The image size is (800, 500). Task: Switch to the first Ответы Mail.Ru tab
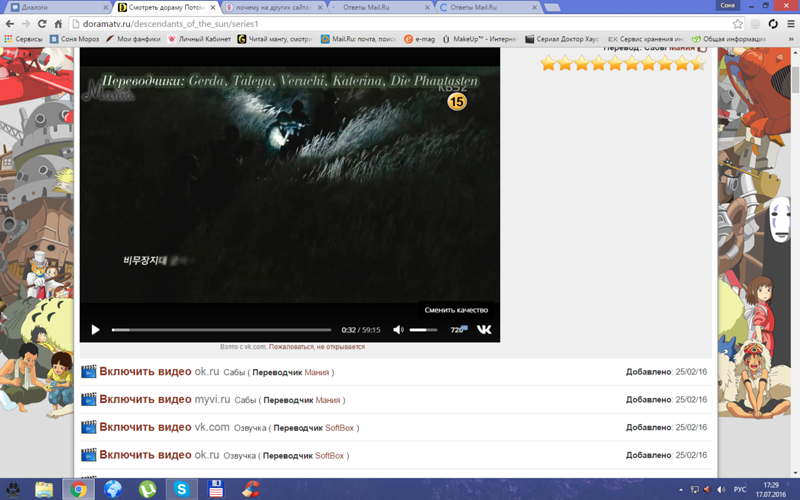coord(380,7)
